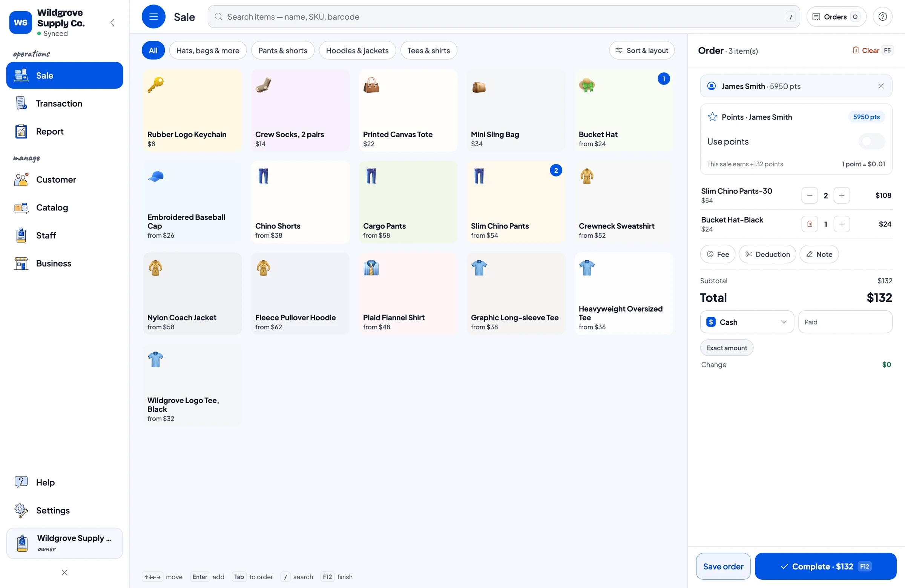Open the Staff page

[64, 235]
